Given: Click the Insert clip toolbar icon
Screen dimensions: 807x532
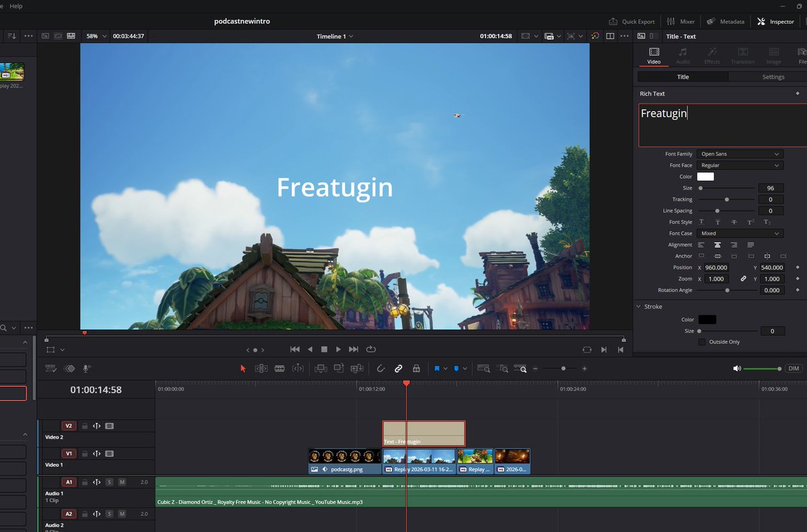Looking at the screenshot, I should pyautogui.click(x=320, y=369).
